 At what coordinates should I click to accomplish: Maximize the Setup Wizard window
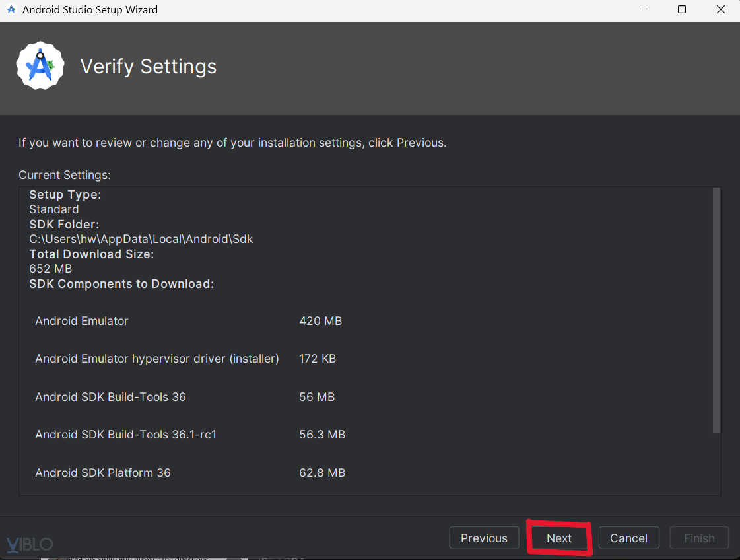[682, 10]
